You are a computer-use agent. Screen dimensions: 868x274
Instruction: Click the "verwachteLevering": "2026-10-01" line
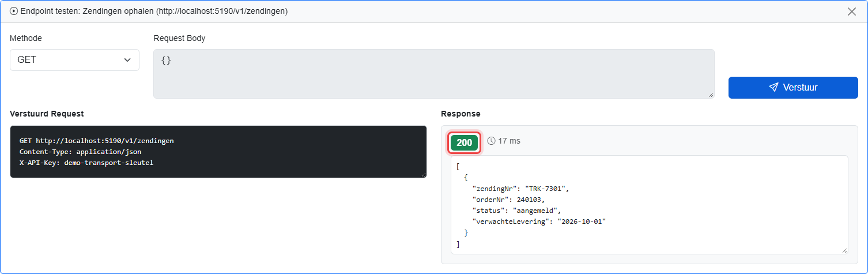539,222
